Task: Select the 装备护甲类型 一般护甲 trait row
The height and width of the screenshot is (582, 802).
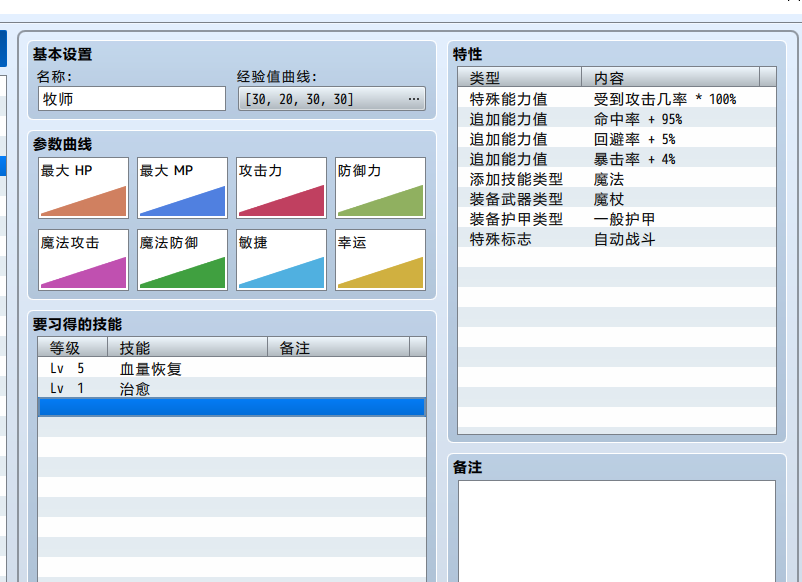Action: (617, 218)
